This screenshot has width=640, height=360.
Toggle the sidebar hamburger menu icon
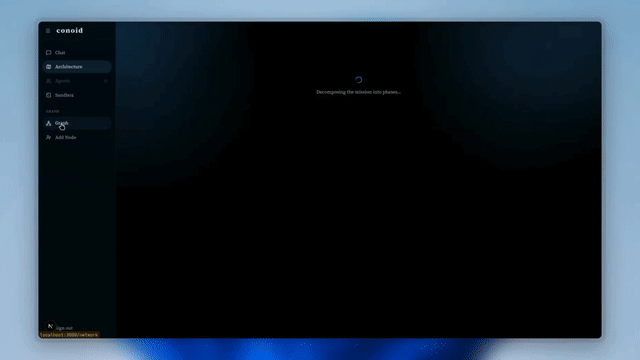coord(48,31)
